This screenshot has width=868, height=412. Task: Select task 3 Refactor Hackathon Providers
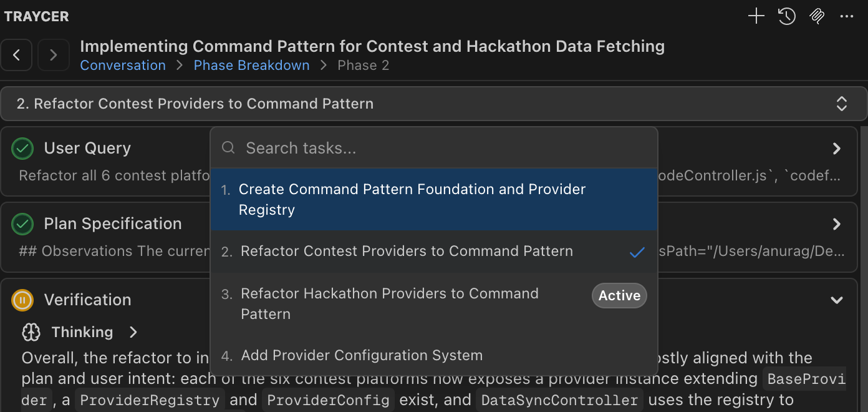pos(389,303)
